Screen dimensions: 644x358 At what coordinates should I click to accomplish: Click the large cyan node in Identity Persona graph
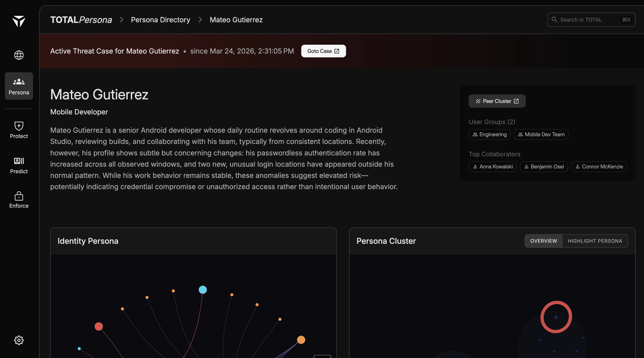pos(202,290)
